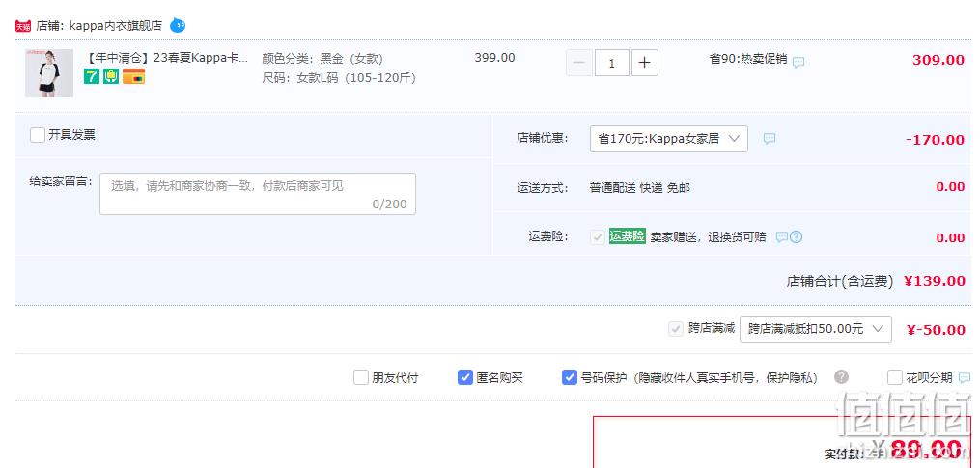Click the 店铺合计(含运费) label
The height and width of the screenshot is (468, 980).
point(840,281)
